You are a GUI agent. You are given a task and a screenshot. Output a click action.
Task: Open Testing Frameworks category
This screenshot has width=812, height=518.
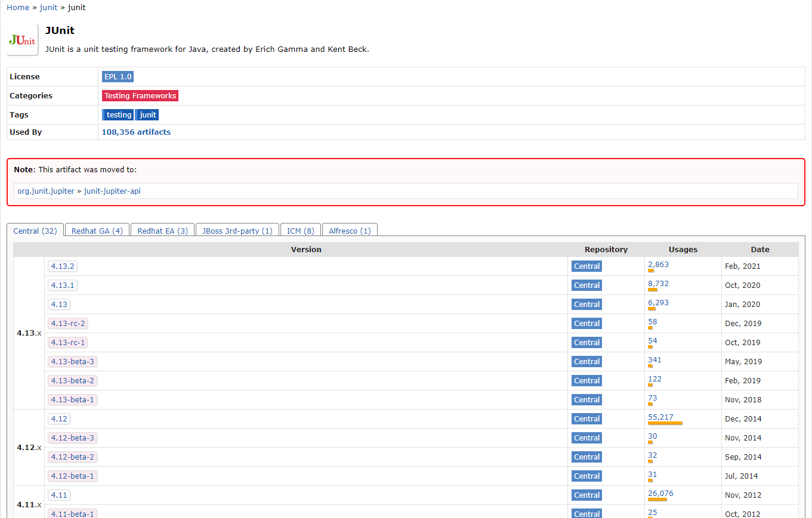tap(140, 96)
